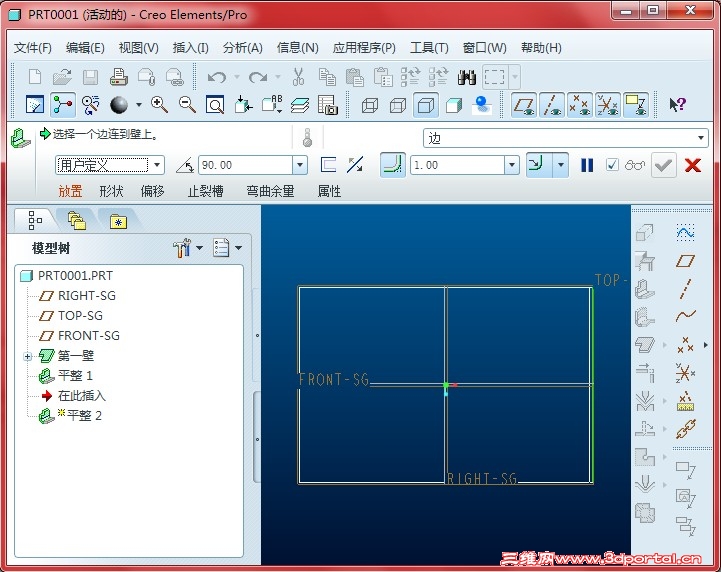Click the Zoom out magnifier icon
This screenshot has width=721, height=572.
tap(187, 105)
